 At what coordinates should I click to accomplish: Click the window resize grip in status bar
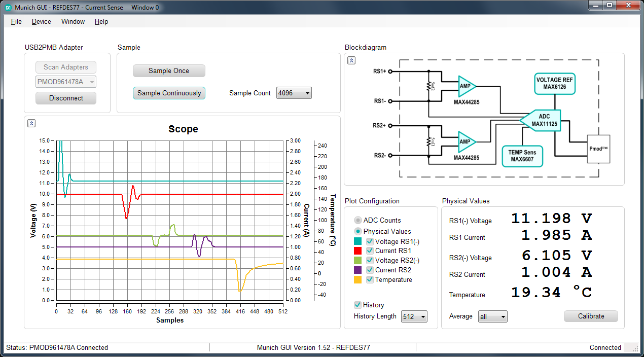pos(634,348)
